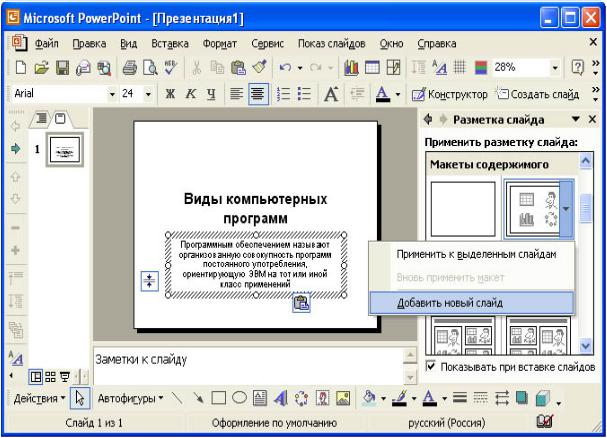Select slide 1 thumbnail
607x438 pixels.
pyautogui.click(x=65, y=150)
